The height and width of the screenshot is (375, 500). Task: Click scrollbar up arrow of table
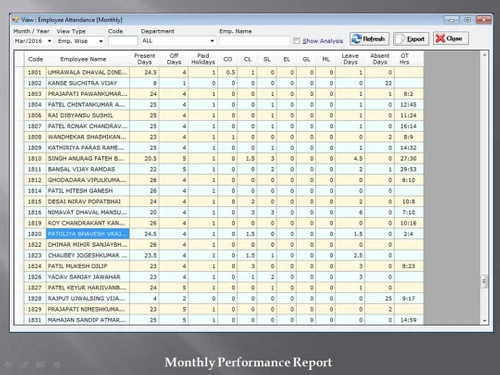[484, 54]
